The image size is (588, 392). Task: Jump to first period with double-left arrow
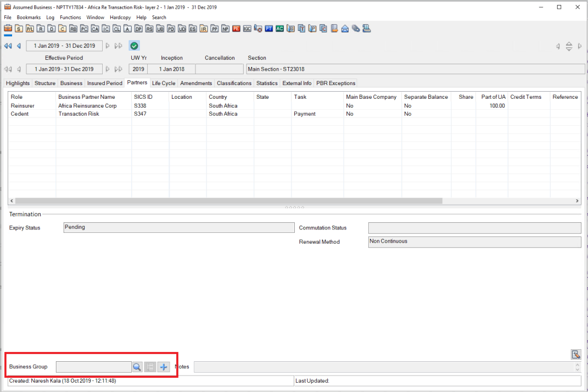click(x=8, y=46)
